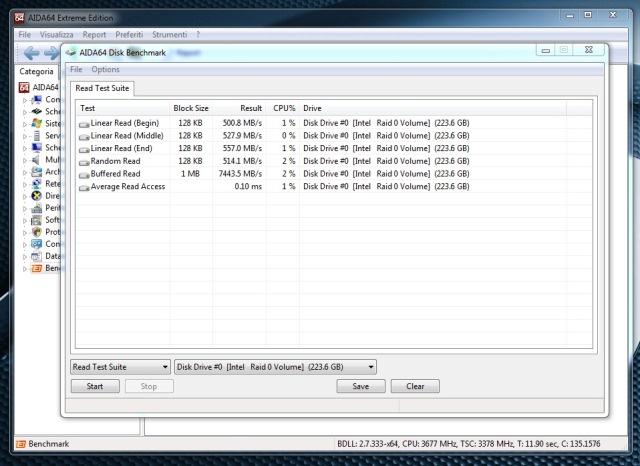
Task: Click the Categoria tab in main window
Action: click(x=36, y=71)
